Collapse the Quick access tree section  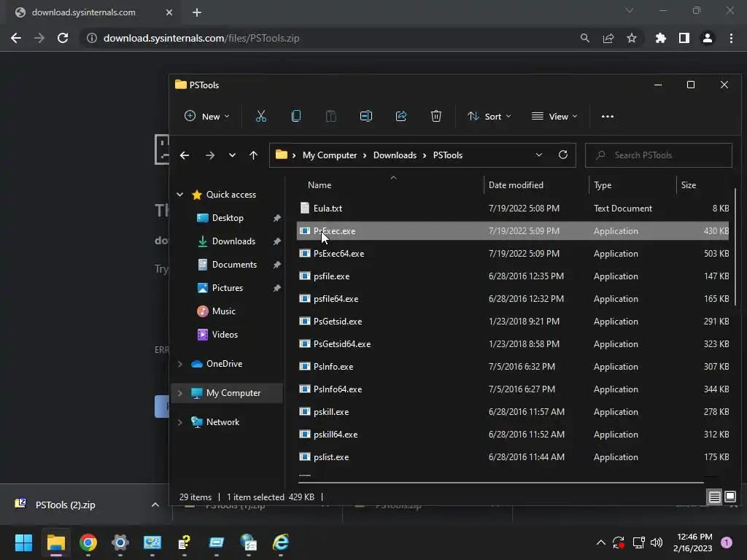pos(179,194)
